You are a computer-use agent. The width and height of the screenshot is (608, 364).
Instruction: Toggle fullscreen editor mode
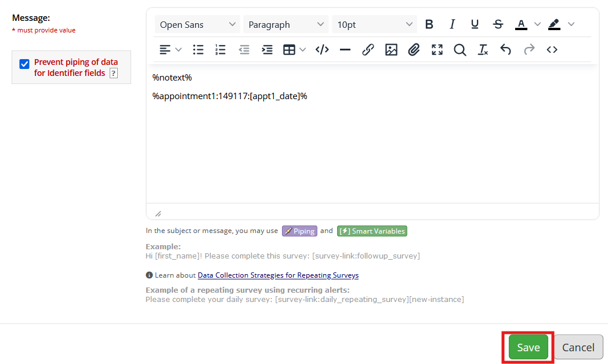(x=437, y=50)
